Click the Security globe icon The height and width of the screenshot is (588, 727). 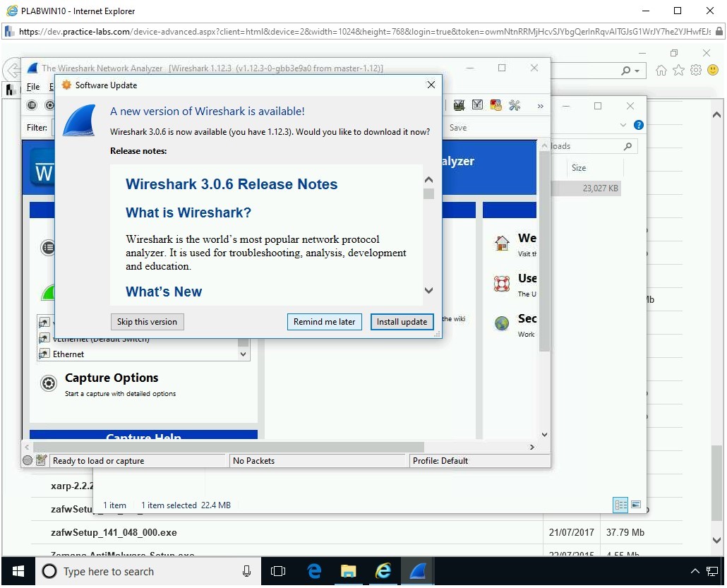502,323
